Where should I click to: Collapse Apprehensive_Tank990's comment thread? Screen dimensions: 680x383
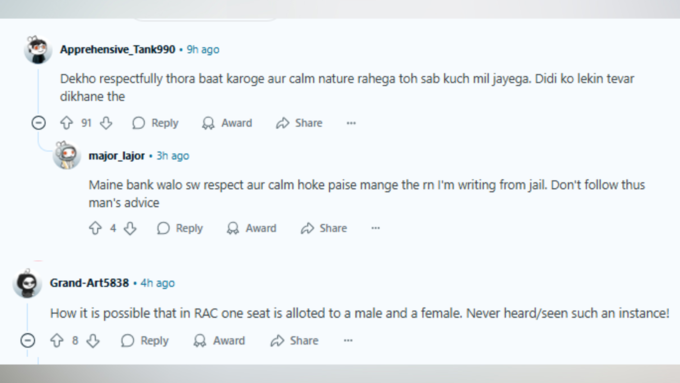click(39, 123)
